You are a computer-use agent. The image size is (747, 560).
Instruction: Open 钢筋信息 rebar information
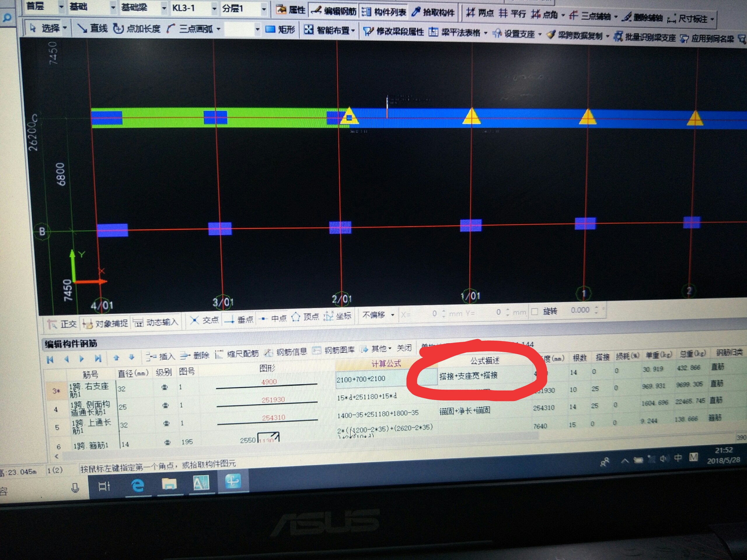pyautogui.click(x=285, y=352)
